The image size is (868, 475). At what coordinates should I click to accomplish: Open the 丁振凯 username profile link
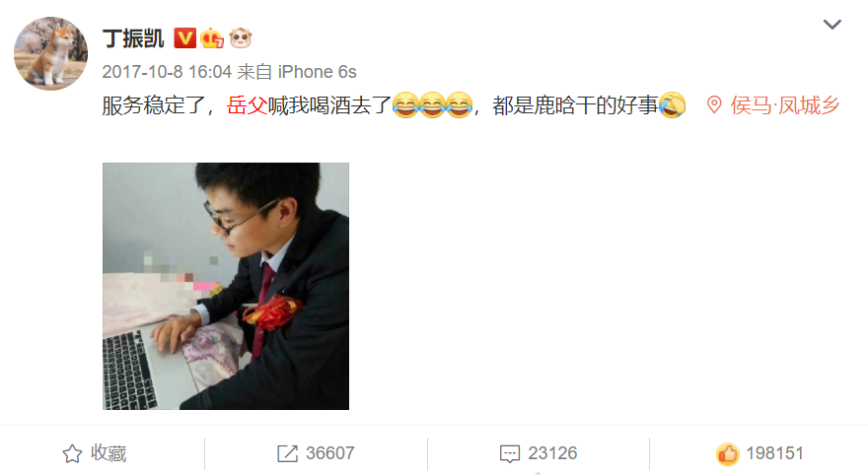[133, 38]
